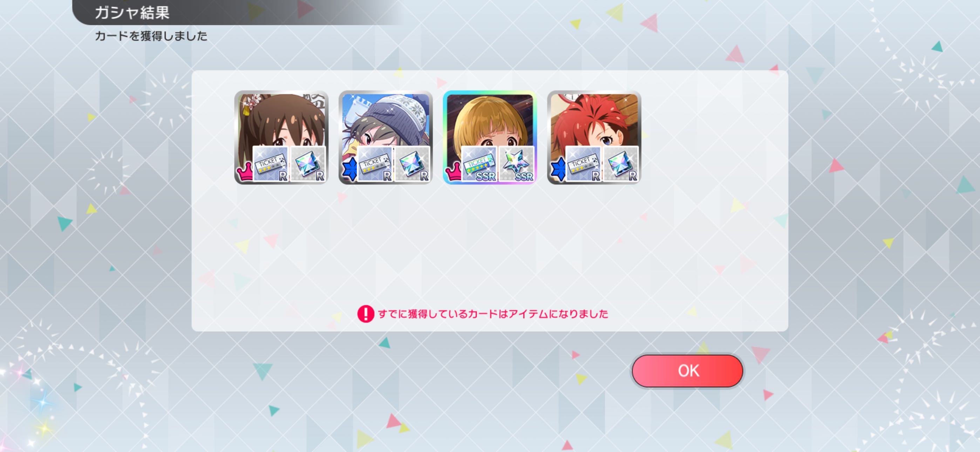The width and height of the screenshot is (980, 452).
Task: Tap the OK button
Action: pyautogui.click(x=687, y=371)
